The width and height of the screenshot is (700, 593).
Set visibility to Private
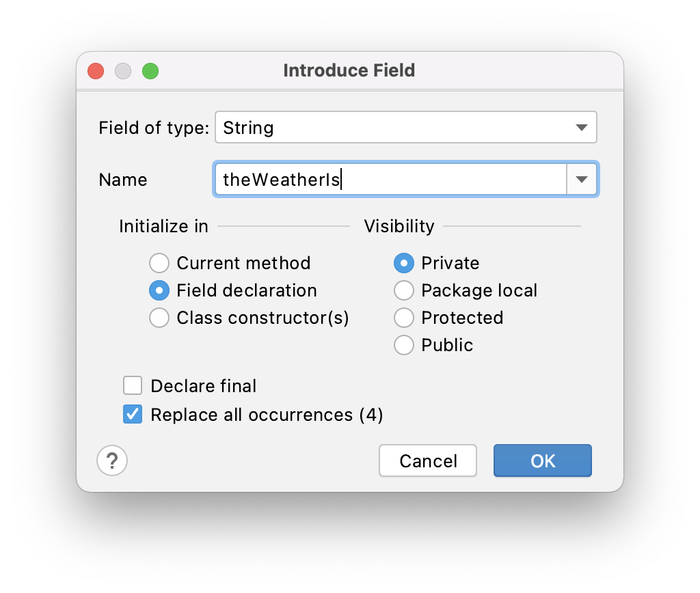point(404,263)
